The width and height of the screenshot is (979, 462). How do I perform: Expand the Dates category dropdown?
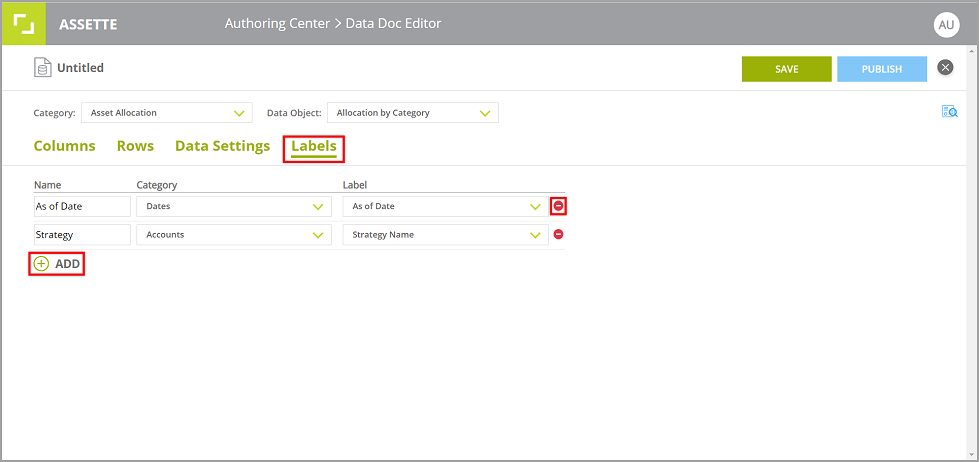[x=234, y=207]
